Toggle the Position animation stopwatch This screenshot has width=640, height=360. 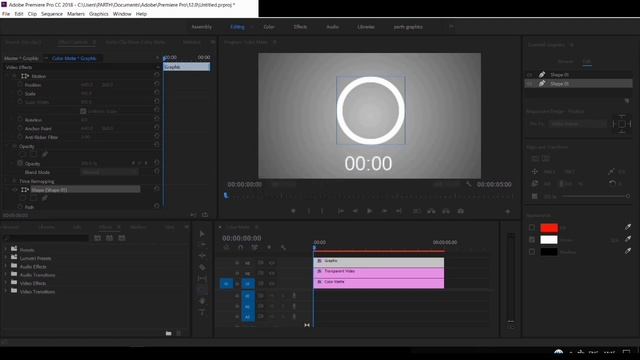[x=20, y=84]
